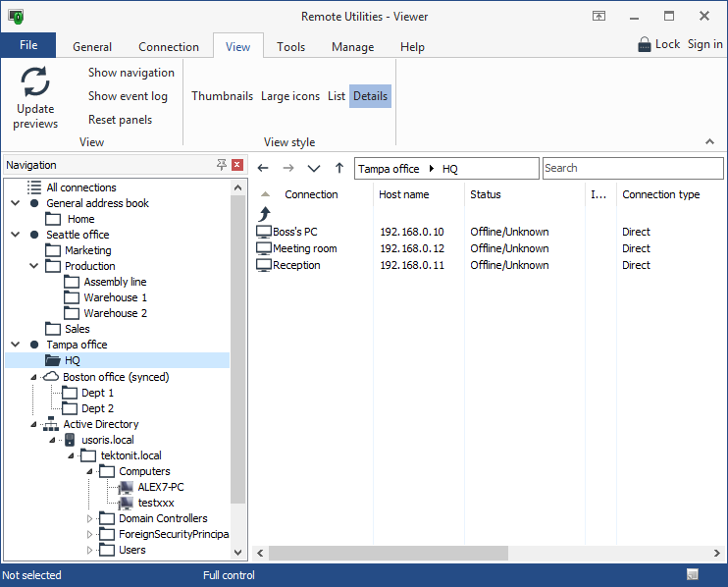Sort by Status column header
The image size is (728, 587).
point(486,194)
